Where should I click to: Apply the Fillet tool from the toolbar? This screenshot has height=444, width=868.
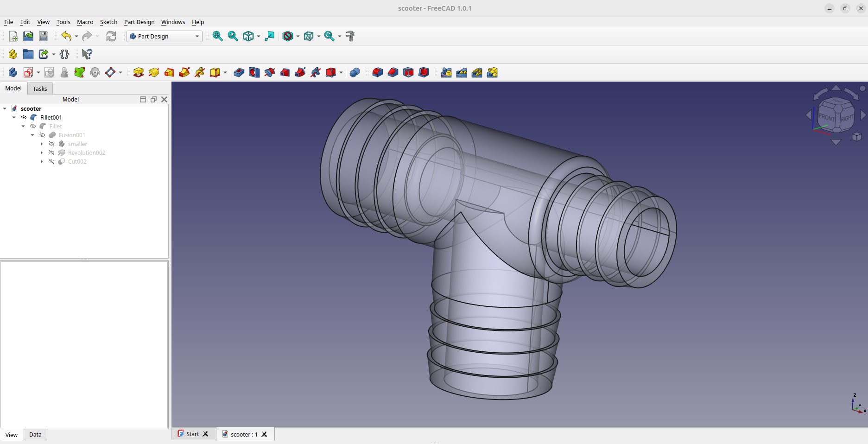click(378, 73)
